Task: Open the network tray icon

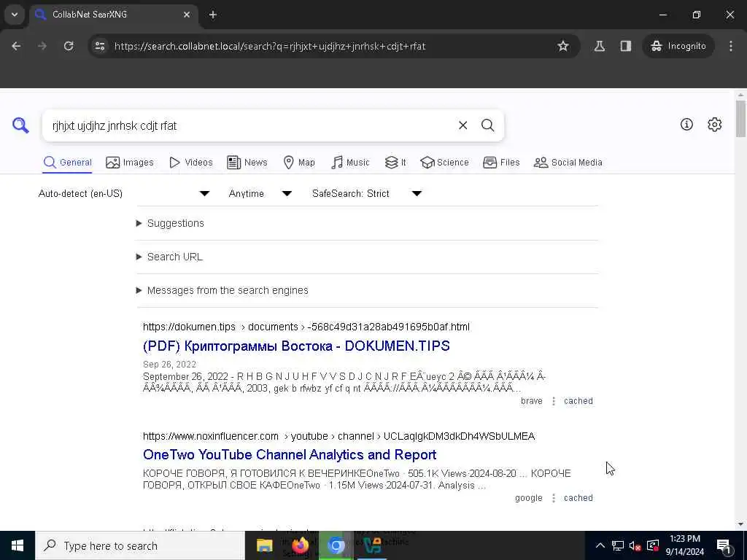Action: [x=617, y=545]
